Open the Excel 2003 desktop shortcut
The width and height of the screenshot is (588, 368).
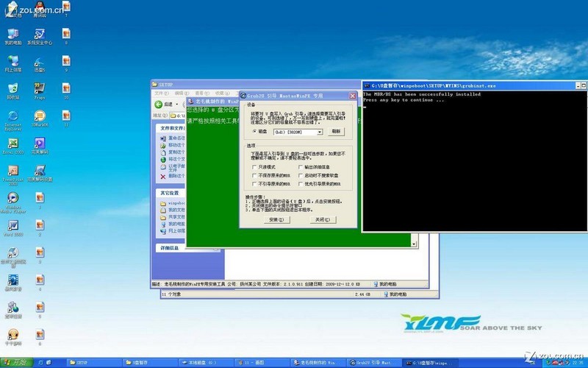12,146
